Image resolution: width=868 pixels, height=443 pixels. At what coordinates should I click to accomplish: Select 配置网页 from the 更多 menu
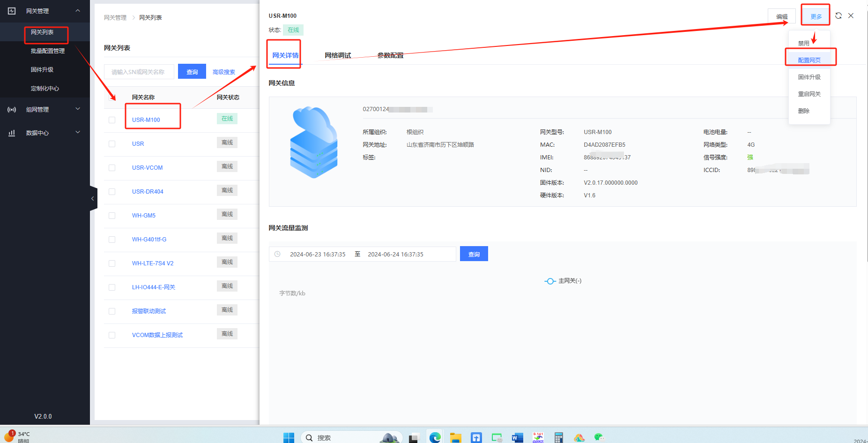[x=809, y=60]
